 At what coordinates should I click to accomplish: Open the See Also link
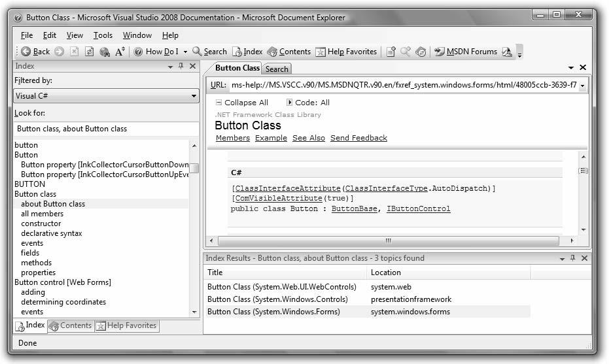(x=309, y=138)
